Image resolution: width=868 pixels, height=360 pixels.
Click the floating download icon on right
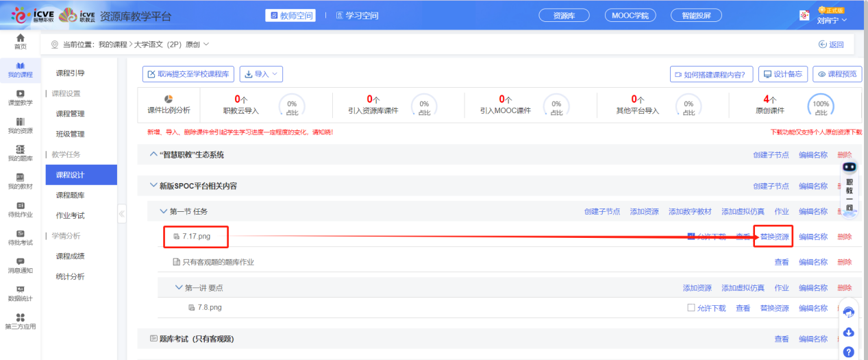click(x=848, y=333)
